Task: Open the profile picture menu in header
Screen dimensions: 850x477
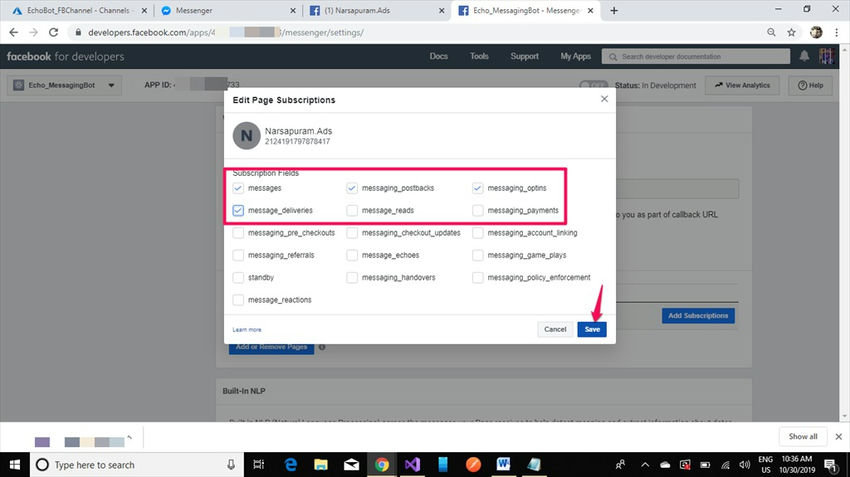Action: coord(826,56)
